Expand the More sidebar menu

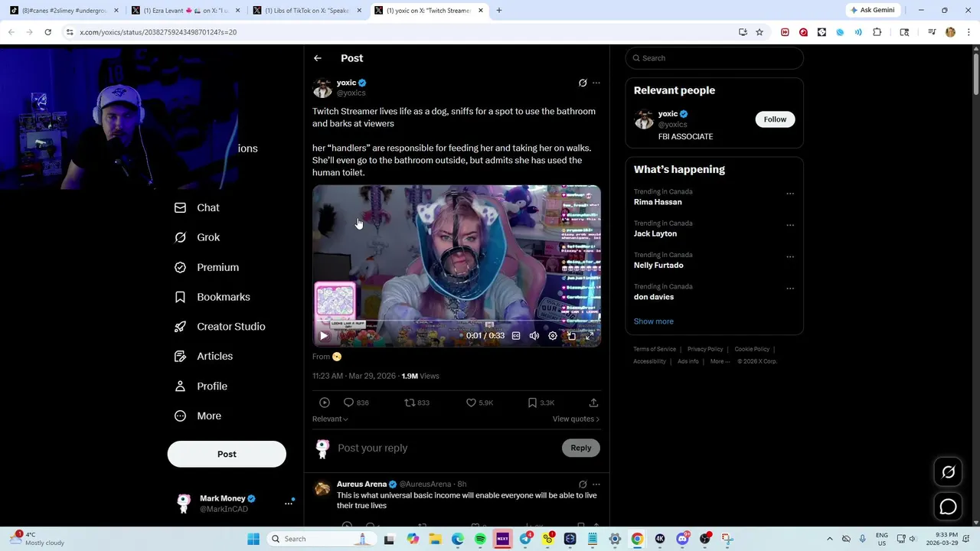tap(198, 416)
